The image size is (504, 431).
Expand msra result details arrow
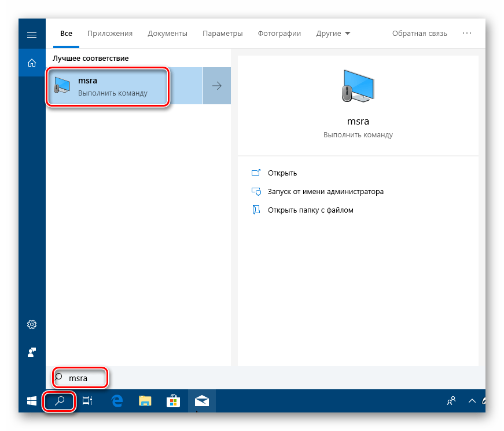click(217, 86)
